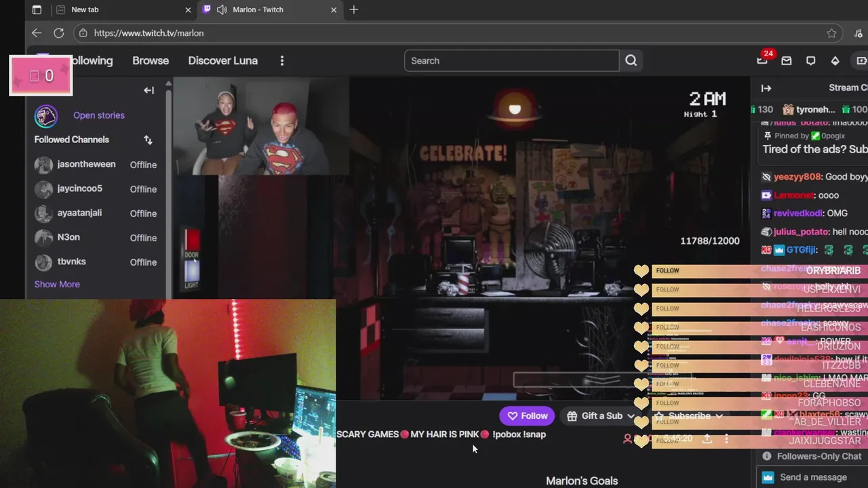Click the GTGfiji username in chat

coord(802,250)
